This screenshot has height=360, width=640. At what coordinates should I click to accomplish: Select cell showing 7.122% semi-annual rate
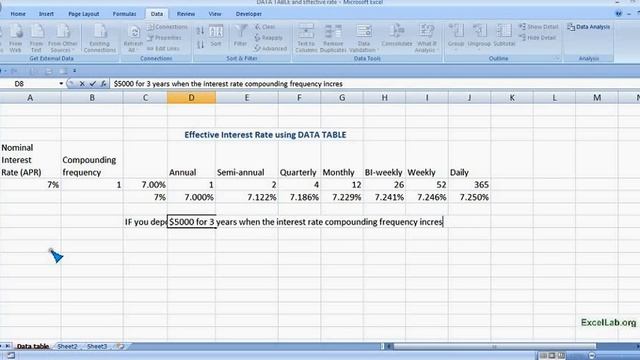(x=247, y=197)
